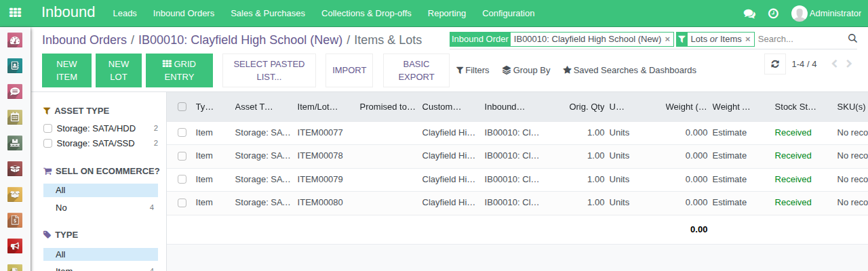Go to the previous page arrow
868x271 pixels.
(x=834, y=64)
